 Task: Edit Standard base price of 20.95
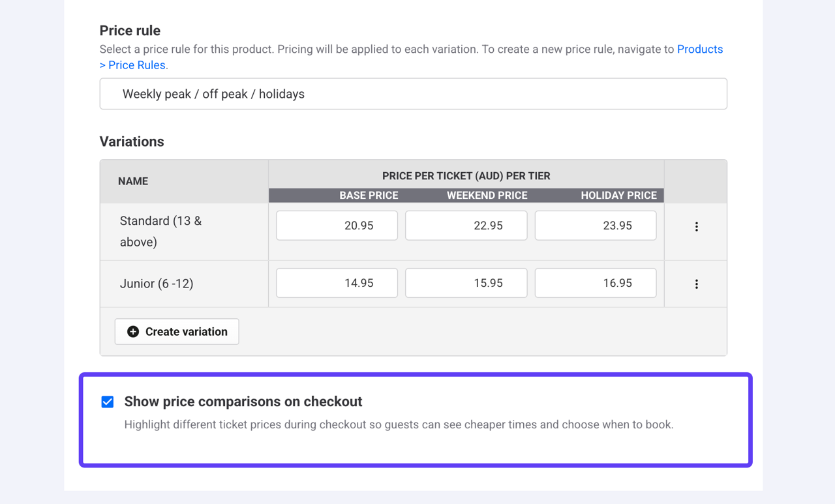click(x=337, y=225)
